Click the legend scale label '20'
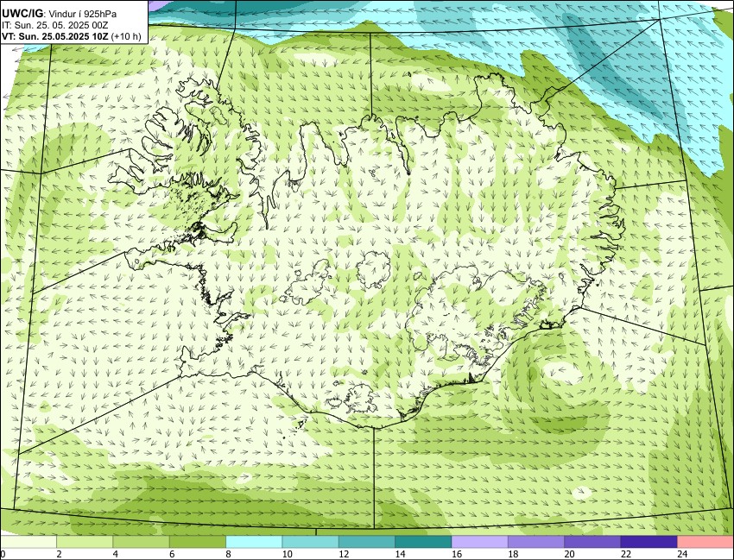This screenshot has height=560, width=734. pyautogui.click(x=570, y=554)
